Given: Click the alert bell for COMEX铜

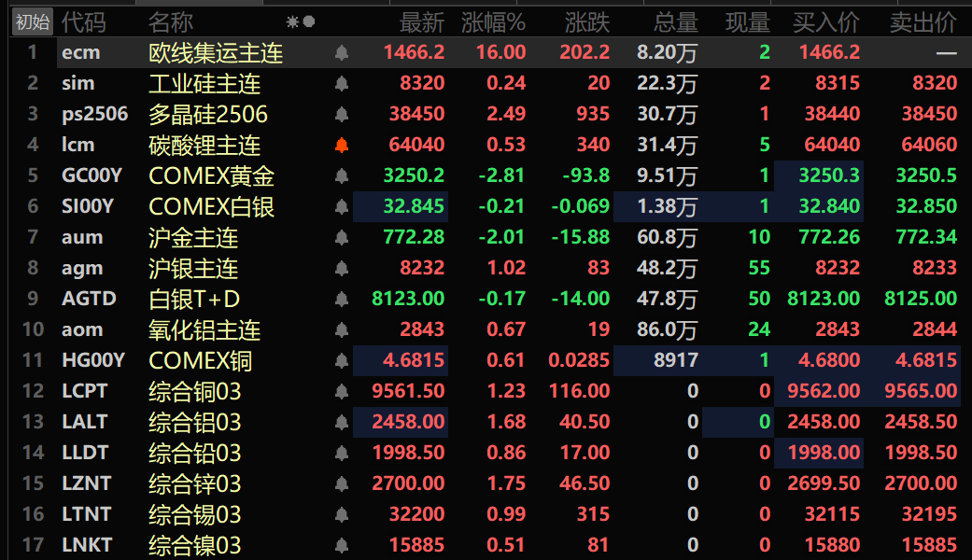Looking at the screenshot, I should coord(342,360).
